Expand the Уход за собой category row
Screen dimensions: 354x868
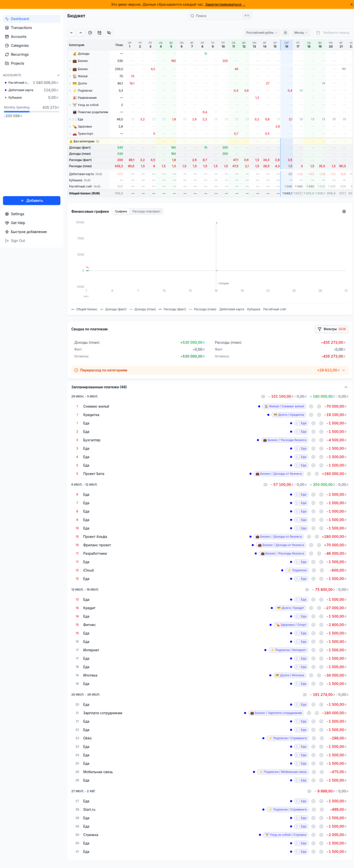pyautogui.click(x=70, y=105)
